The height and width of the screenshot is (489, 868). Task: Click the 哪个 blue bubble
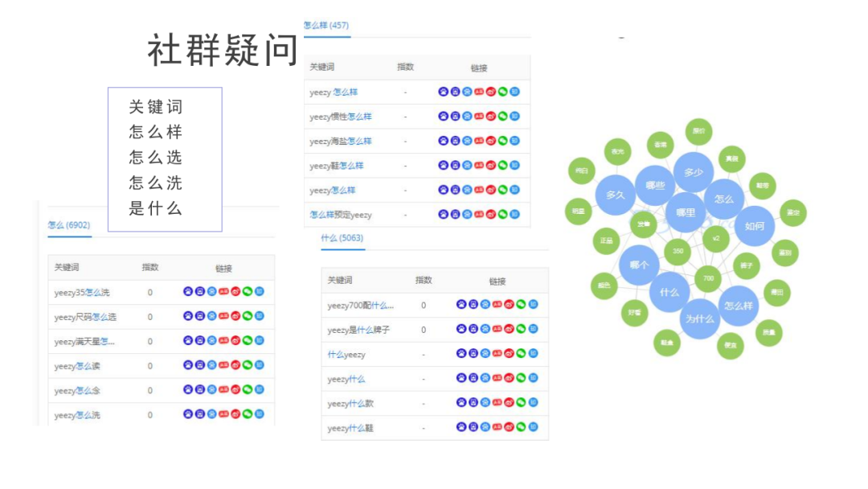[639, 265]
